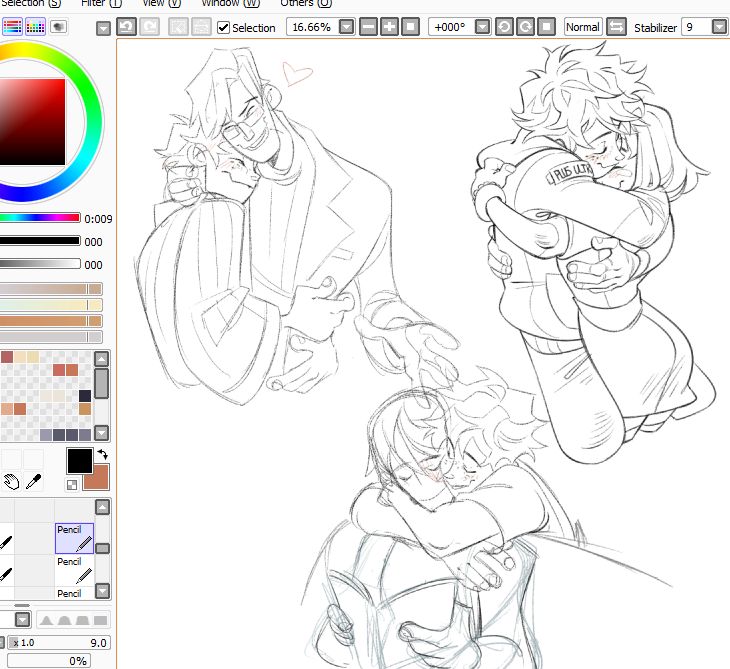Adjust the hue slider showing 0:009
Viewport: 730px width, 669px height.
tap(40, 217)
